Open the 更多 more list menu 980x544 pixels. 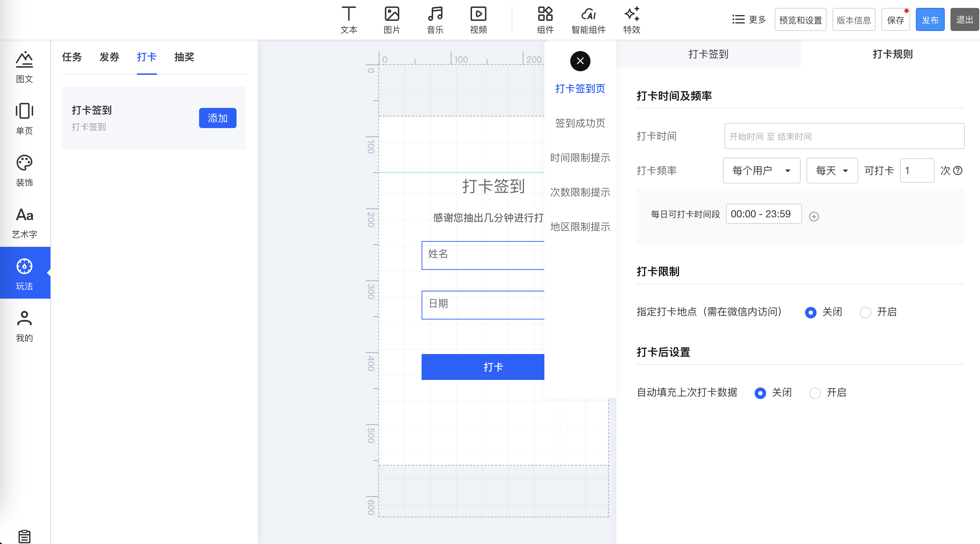(749, 19)
